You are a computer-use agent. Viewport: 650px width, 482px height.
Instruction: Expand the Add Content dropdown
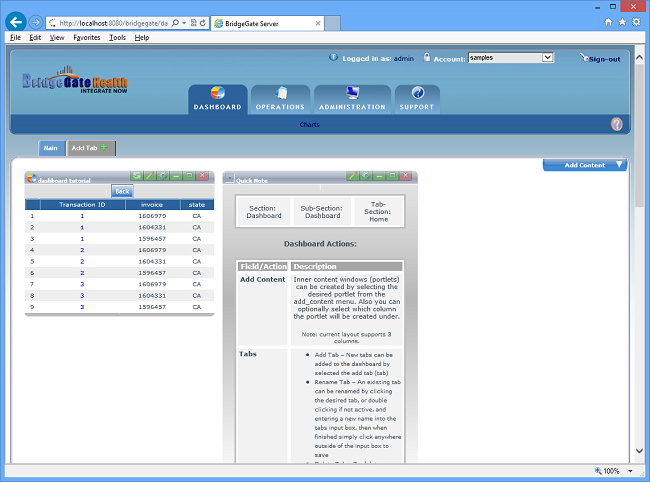tap(620, 165)
